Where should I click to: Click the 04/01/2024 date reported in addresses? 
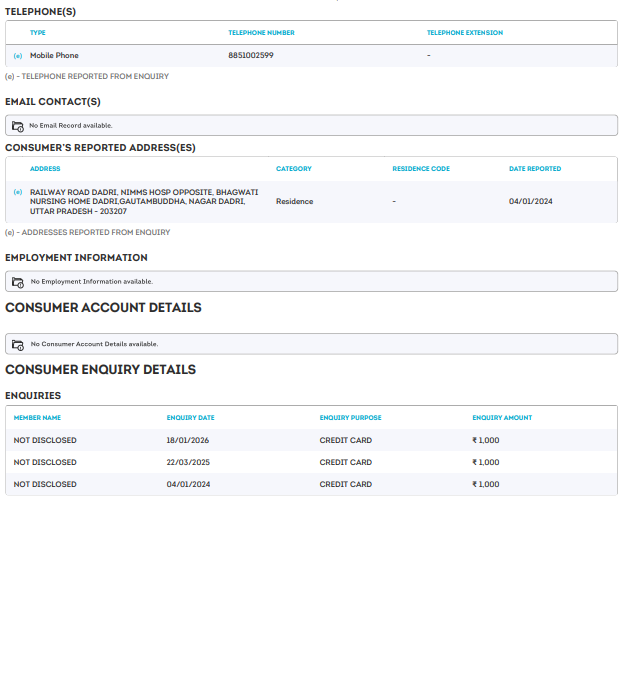point(530,202)
